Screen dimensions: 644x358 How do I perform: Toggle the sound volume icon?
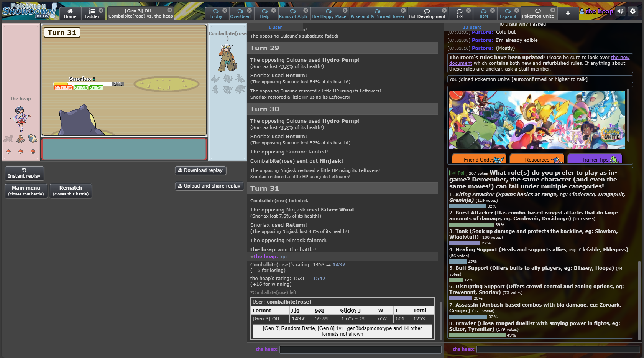pyautogui.click(x=620, y=11)
